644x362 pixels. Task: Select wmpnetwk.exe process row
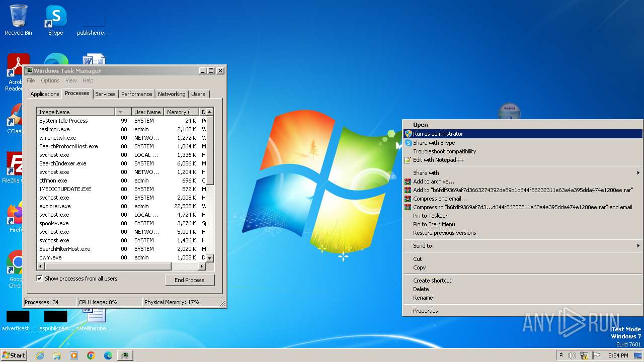coord(121,138)
